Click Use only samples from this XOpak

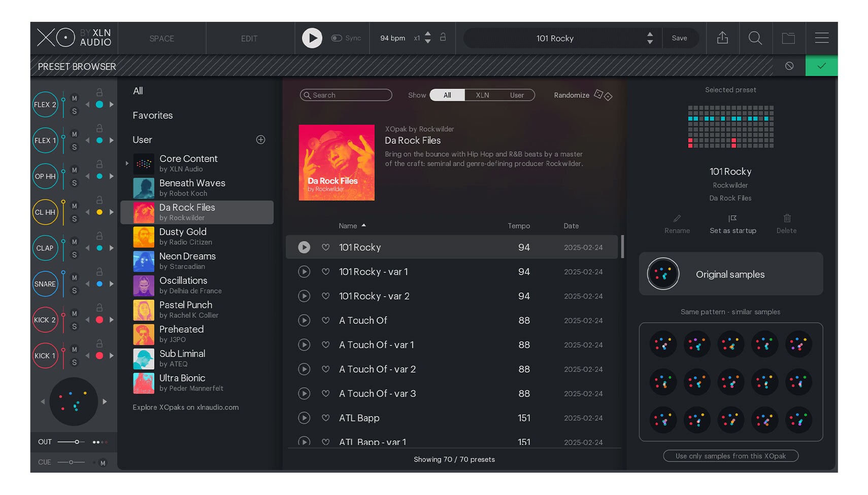point(730,456)
